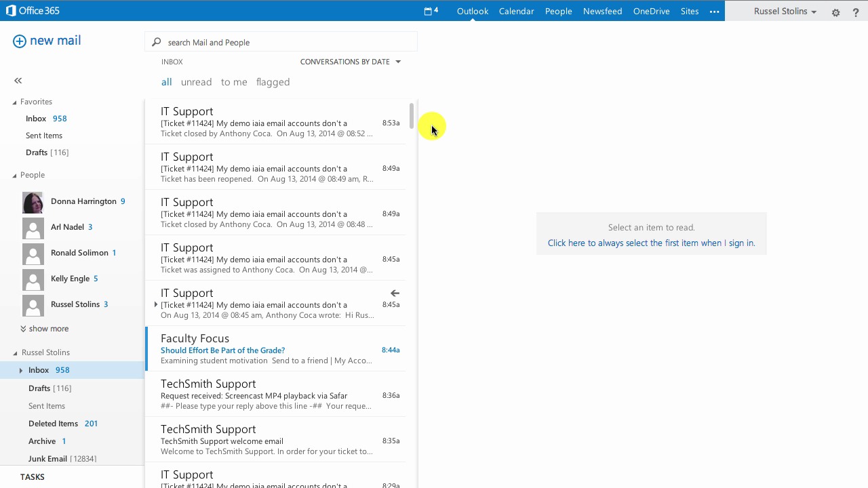Expand the Inbox folder subtree arrow

pos(21,370)
